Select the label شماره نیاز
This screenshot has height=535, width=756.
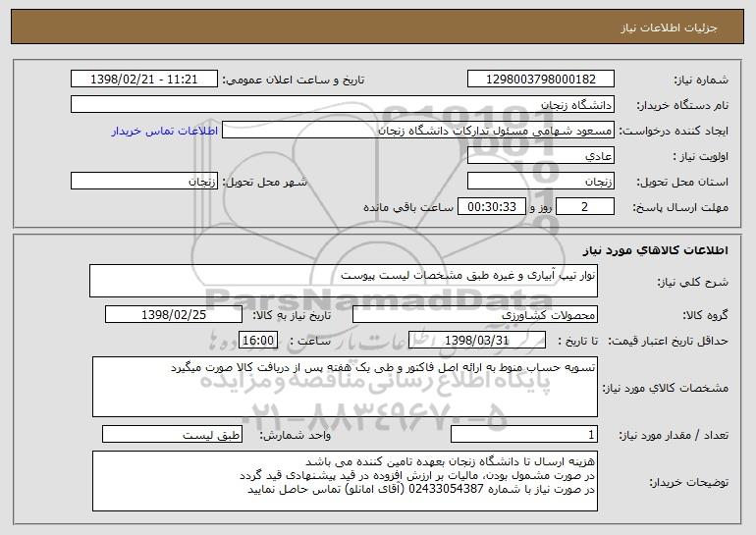click(x=701, y=80)
